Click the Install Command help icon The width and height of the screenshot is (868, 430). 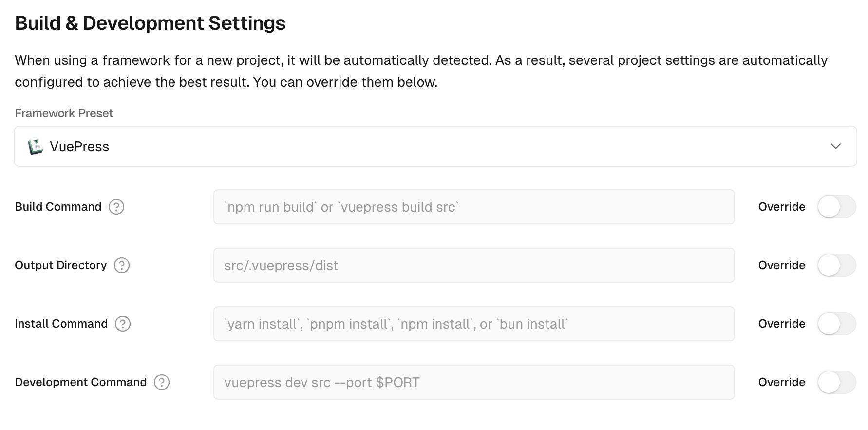coord(123,324)
